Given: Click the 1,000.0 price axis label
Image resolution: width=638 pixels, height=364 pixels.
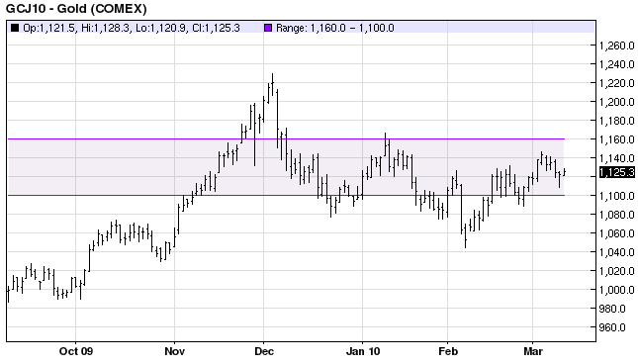Looking at the screenshot, I should coord(616,290).
